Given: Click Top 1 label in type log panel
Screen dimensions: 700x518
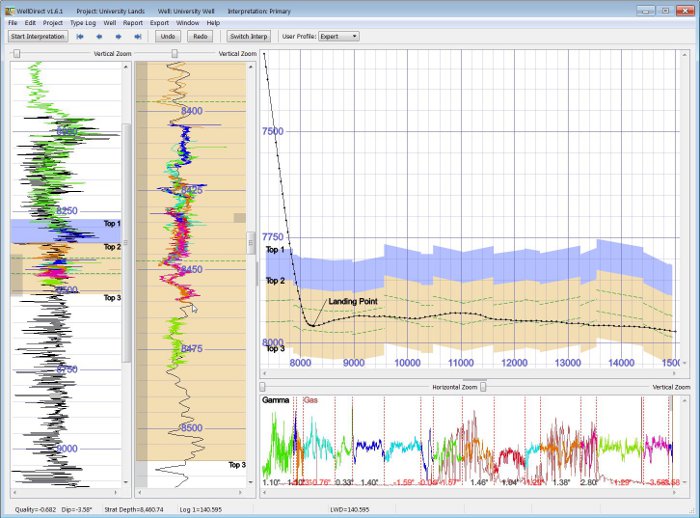Looking at the screenshot, I should 112,223.
